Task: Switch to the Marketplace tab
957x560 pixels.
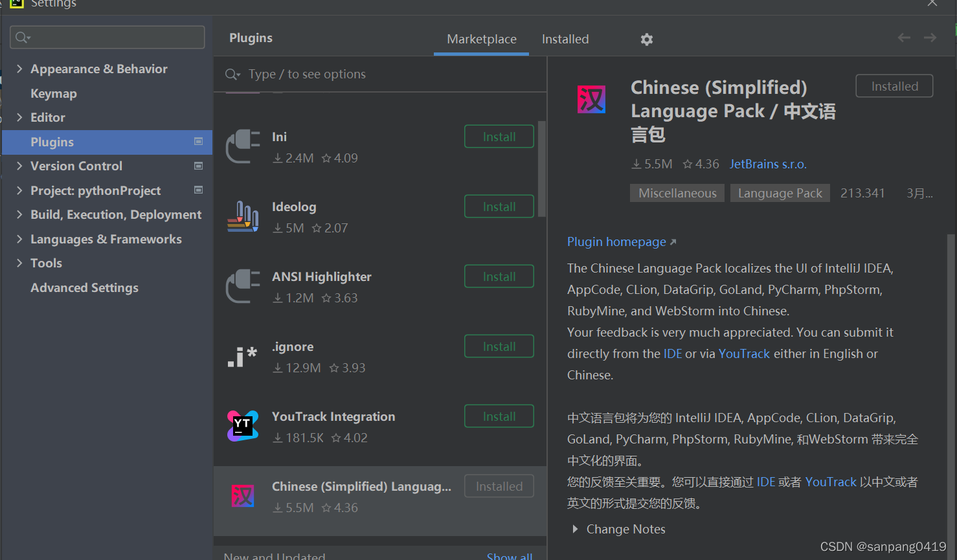Action: pyautogui.click(x=482, y=39)
